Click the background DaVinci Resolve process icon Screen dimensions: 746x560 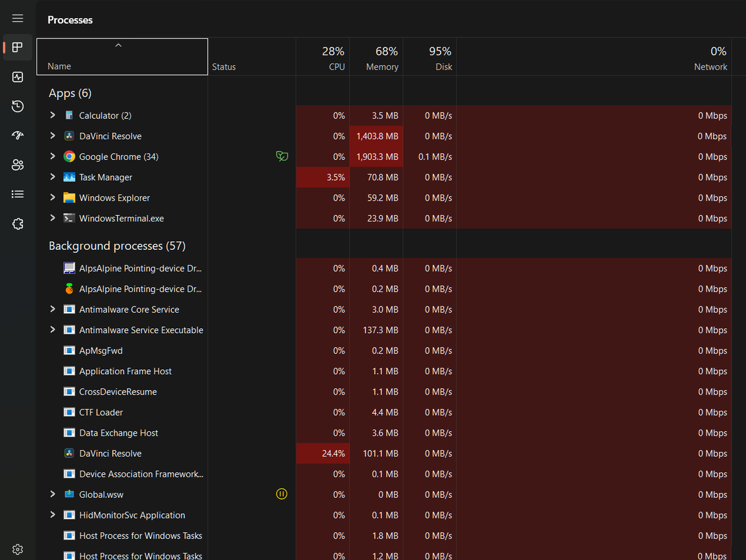69,454
